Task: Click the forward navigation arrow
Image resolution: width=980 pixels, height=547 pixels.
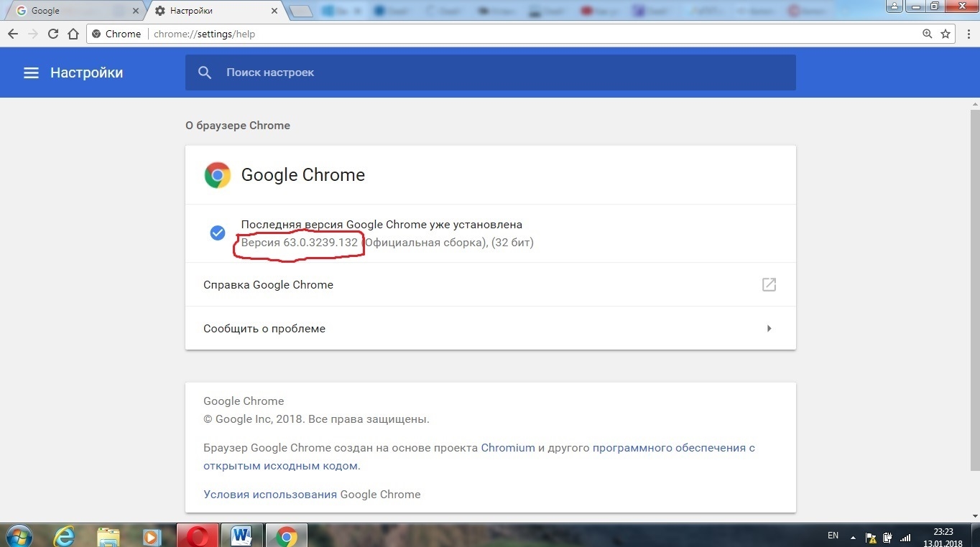Action: tap(33, 34)
